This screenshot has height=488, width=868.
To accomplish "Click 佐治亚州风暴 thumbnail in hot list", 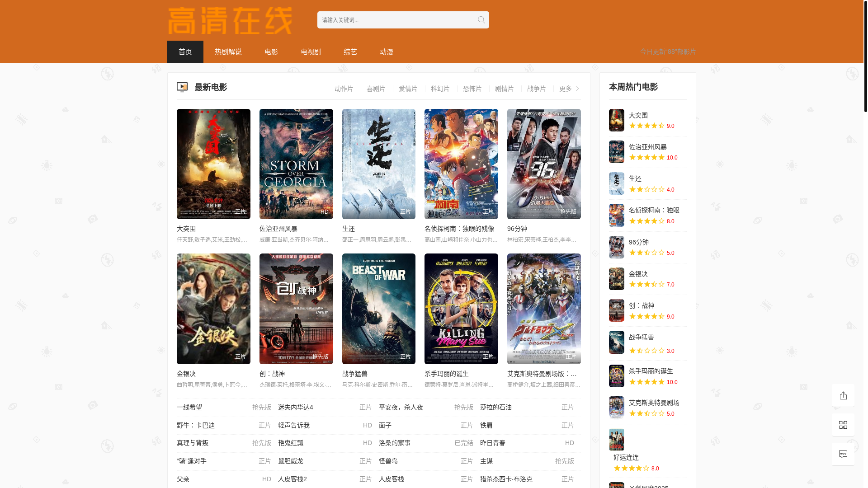I will pyautogui.click(x=617, y=152).
